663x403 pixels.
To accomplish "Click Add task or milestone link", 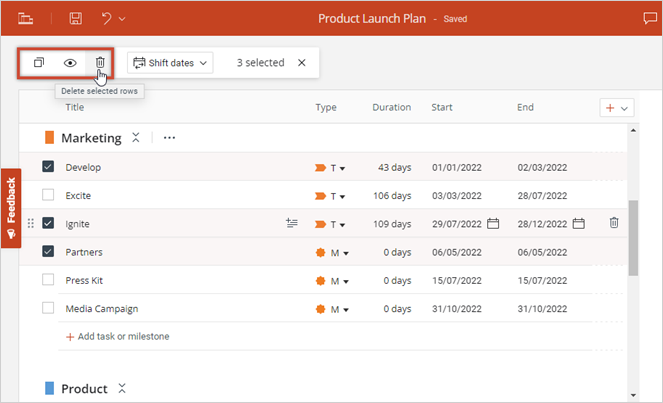I will pyautogui.click(x=118, y=337).
